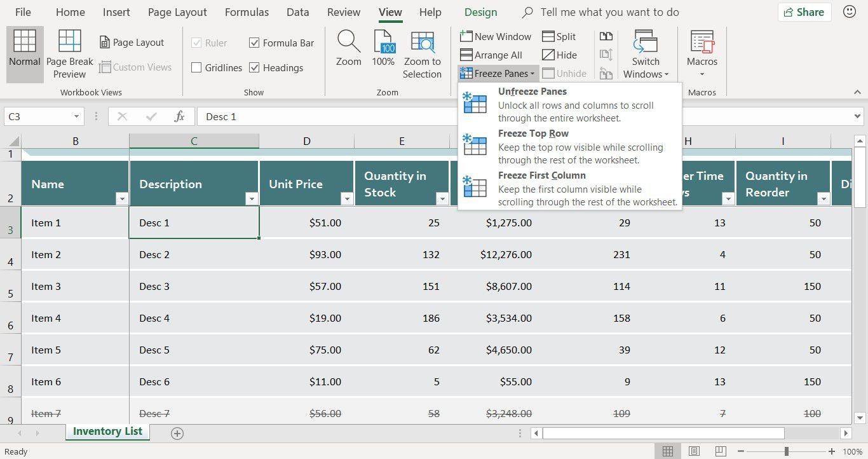Uncheck the Headings checkbox
This screenshot has height=459, width=868.
[255, 68]
